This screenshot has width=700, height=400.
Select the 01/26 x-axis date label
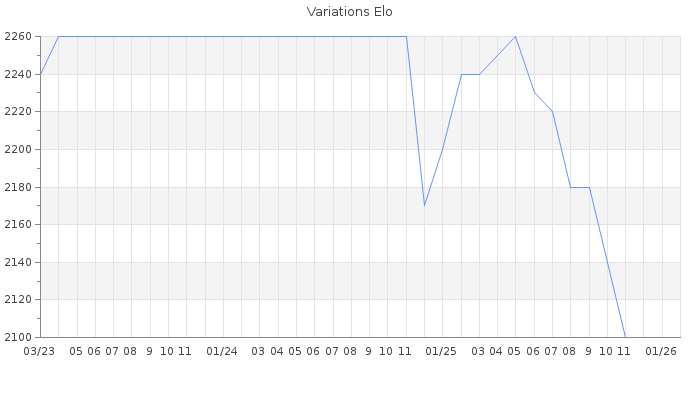tap(661, 351)
